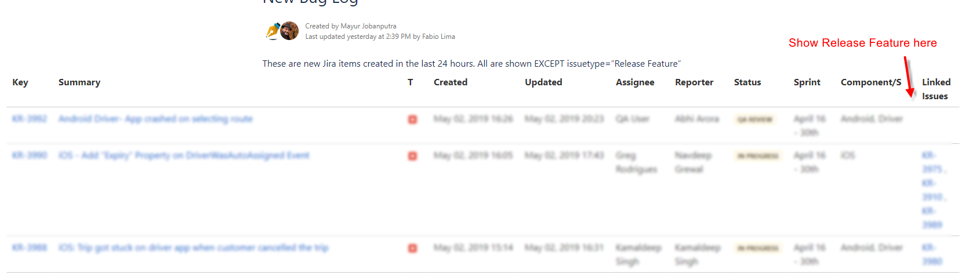
Task: Open summary 'Android Driver- App crashed on selecting route'
Action: point(155,119)
